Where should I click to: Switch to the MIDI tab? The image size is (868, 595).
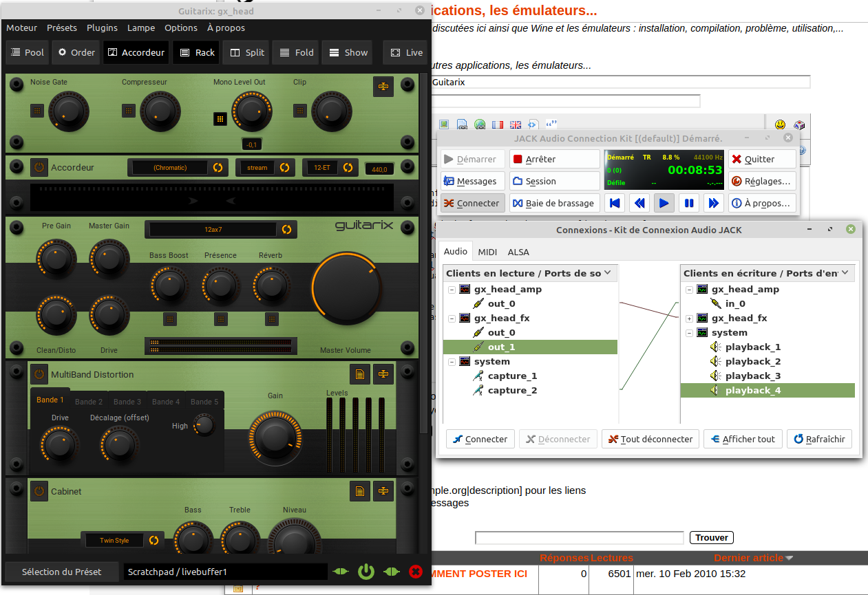[x=487, y=252]
